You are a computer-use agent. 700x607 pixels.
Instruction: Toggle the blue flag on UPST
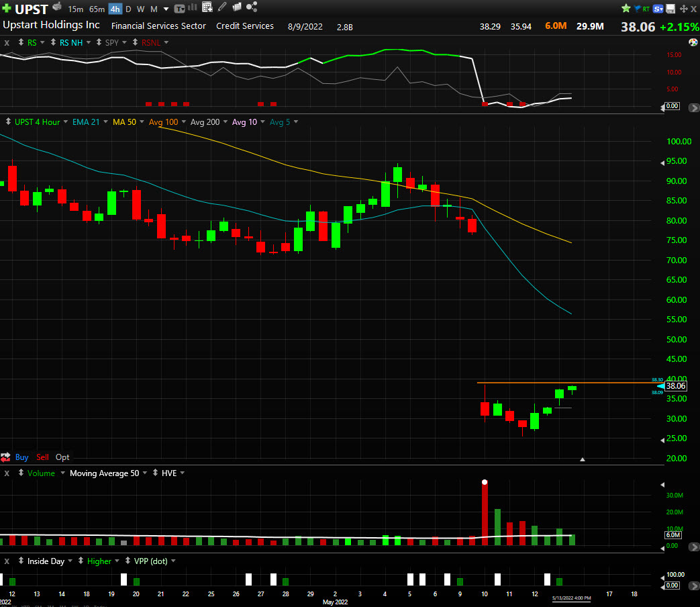[x=637, y=9]
